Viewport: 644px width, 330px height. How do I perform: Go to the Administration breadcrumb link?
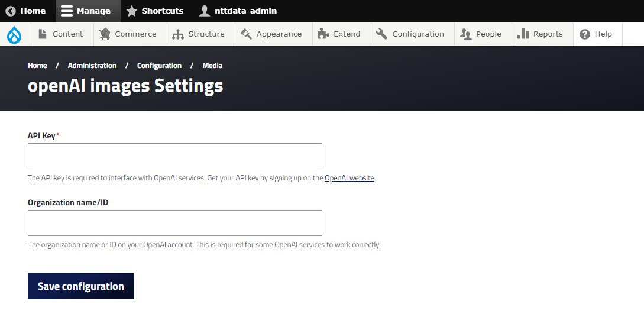92,66
